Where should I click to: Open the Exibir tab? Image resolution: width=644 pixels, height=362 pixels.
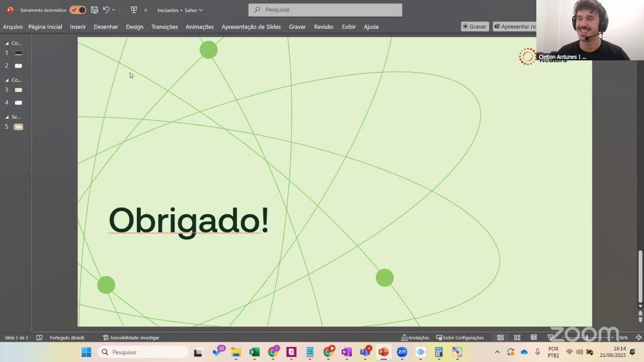349,27
